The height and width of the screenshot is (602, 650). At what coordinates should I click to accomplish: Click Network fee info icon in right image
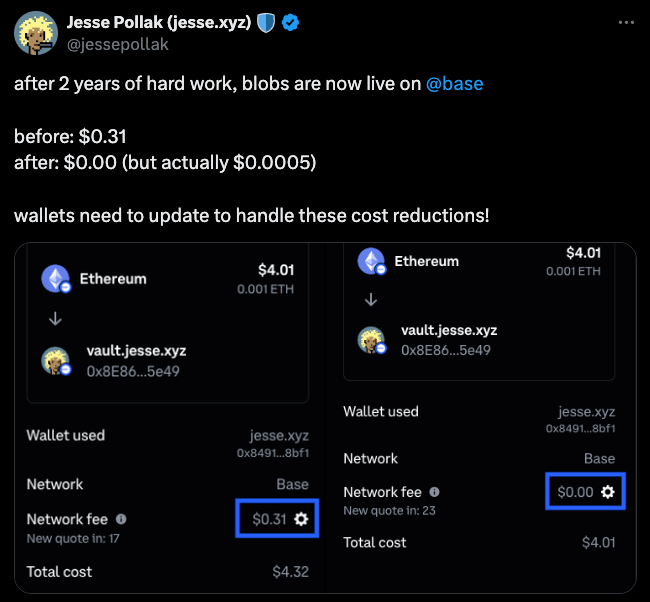435,492
